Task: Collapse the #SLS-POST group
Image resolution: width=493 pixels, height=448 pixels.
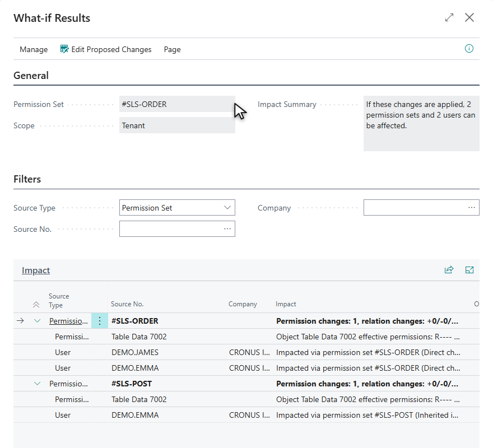Action: pos(37,384)
